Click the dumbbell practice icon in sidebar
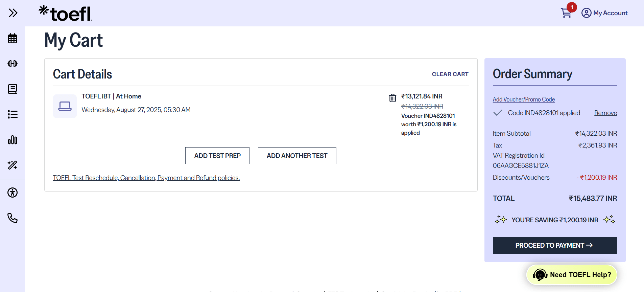The height and width of the screenshot is (292, 644). click(x=13, y=64)
